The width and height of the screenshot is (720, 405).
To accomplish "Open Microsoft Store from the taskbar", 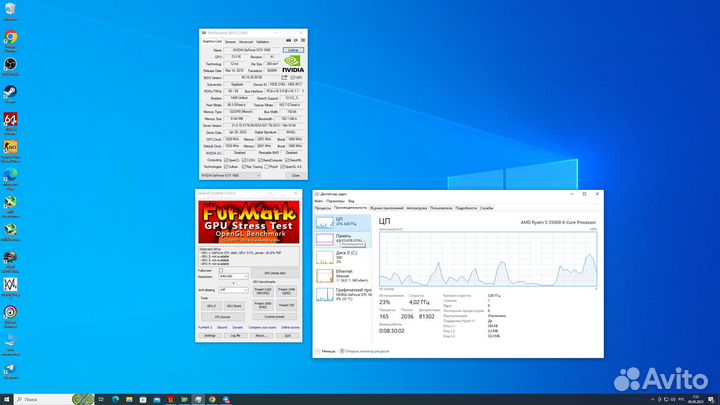I will 143,399.
